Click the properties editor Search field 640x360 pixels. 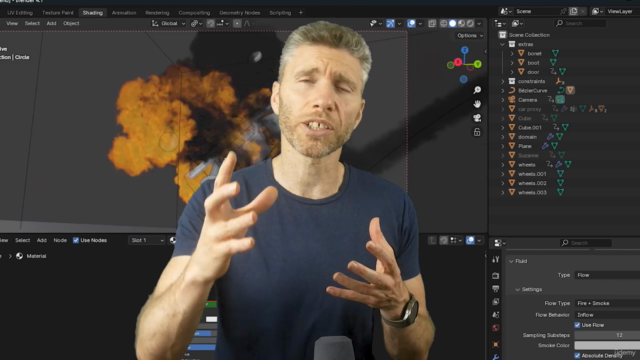[586, 243]
